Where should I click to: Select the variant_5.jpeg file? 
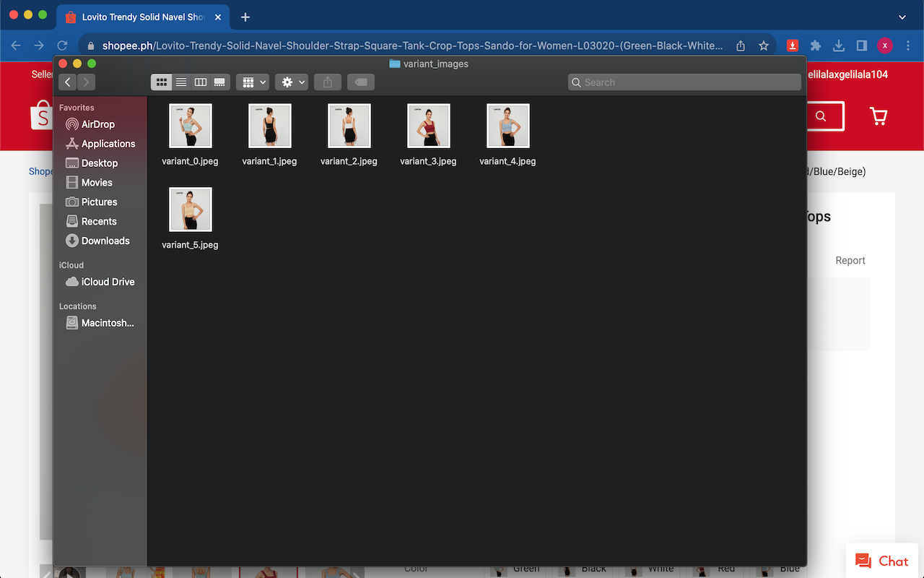[190, 210]
